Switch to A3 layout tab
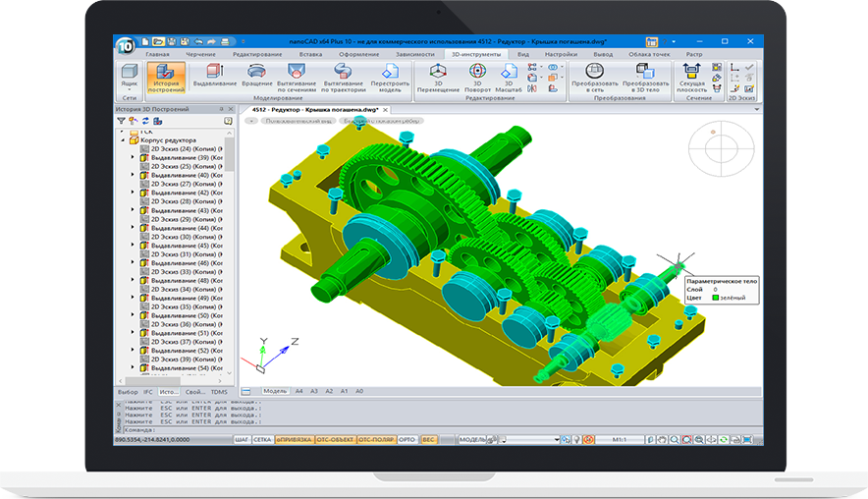The width and height of the screenshot is (868, 499). [x=314, y=392]
